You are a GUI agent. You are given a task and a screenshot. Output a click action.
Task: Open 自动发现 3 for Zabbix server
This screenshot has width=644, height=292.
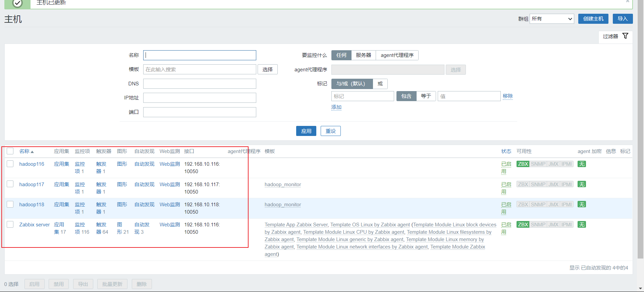pyautogui.click(x=142, y=228)
